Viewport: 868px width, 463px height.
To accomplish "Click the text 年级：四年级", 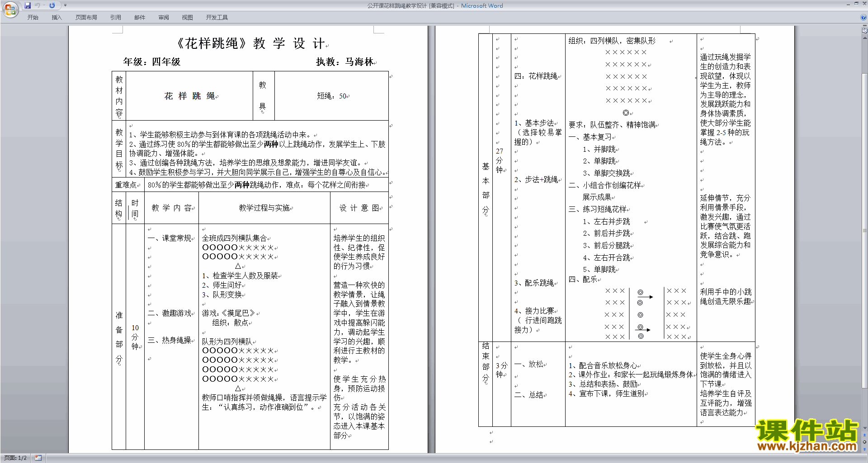I will pos(152,62).
